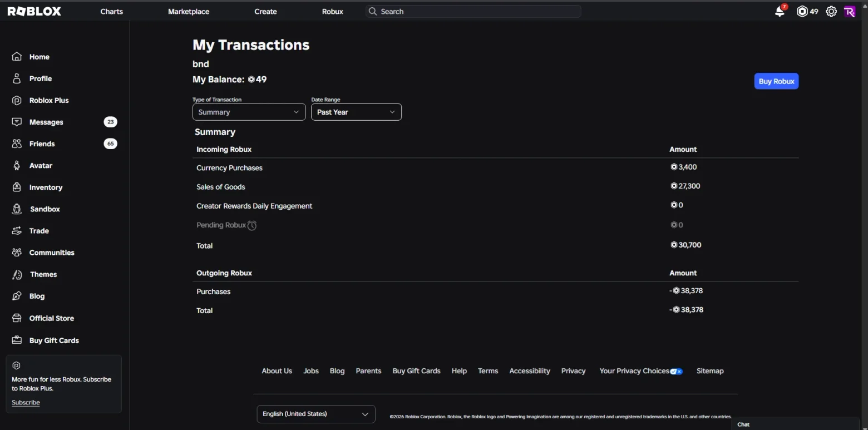Open the Robux tab in header

pyautogui.click(x=332, y=11)
